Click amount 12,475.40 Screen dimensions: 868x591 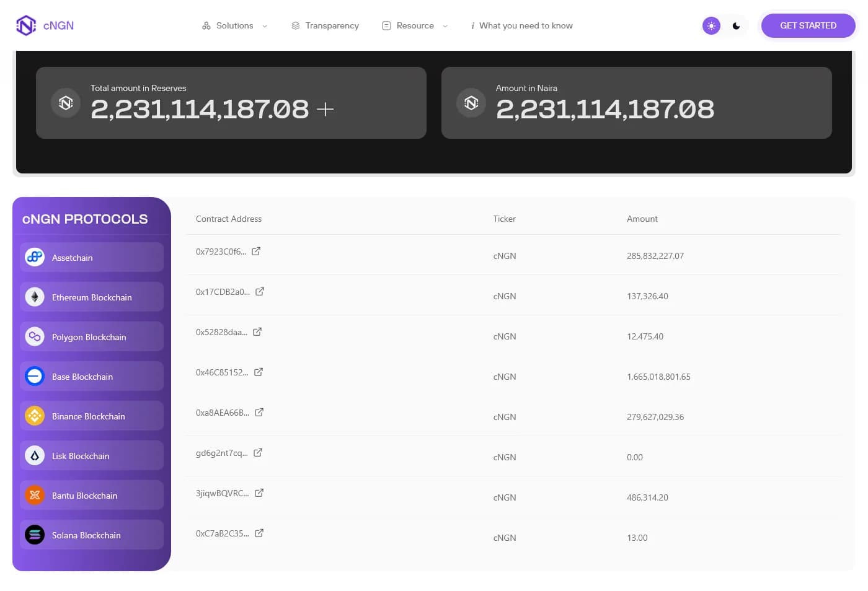(x=645, y=336)
